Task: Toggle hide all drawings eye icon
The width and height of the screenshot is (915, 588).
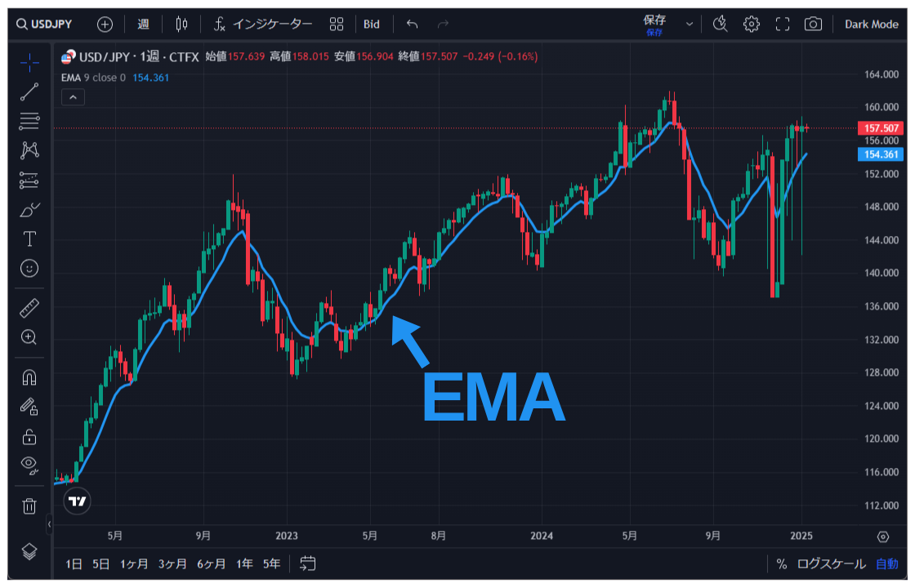Action: point(29,465)
